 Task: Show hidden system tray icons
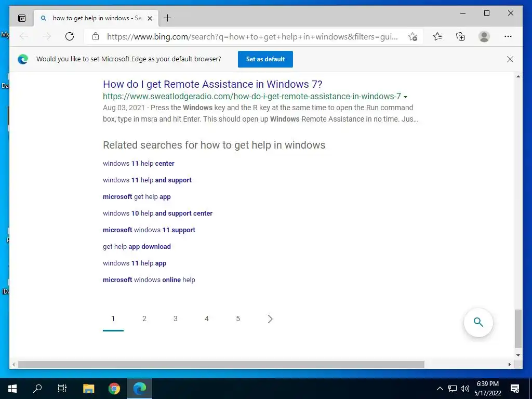click(x=440, y=389)
